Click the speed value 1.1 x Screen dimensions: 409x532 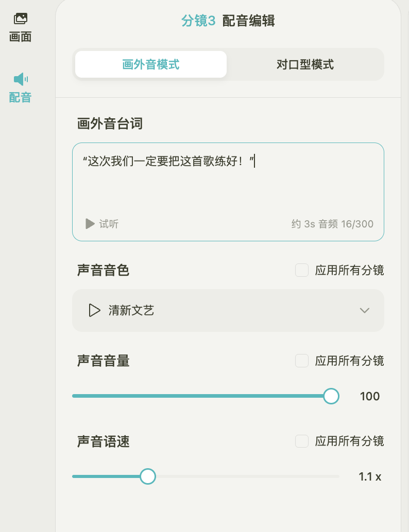tap(370, 477)
